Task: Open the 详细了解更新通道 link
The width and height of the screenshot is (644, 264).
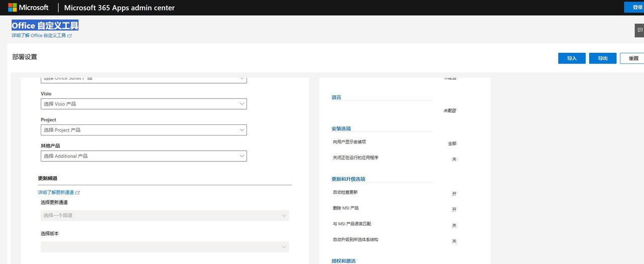Action: tap(56, 192)
